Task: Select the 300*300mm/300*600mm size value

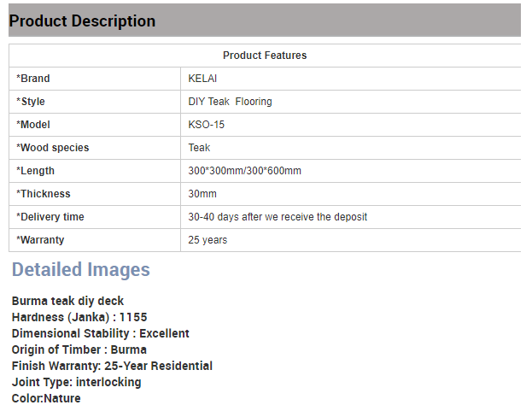Action: coord(244,171)
